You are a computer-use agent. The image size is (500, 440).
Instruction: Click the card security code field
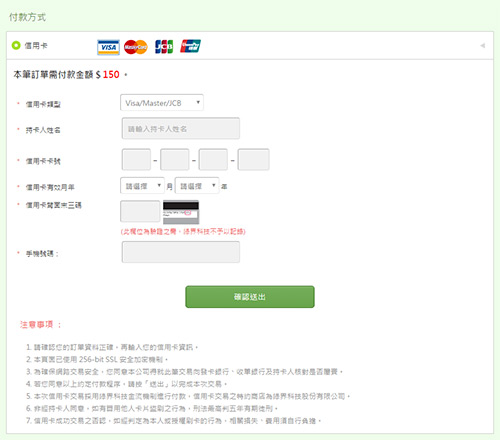click(x=140, y=211)
